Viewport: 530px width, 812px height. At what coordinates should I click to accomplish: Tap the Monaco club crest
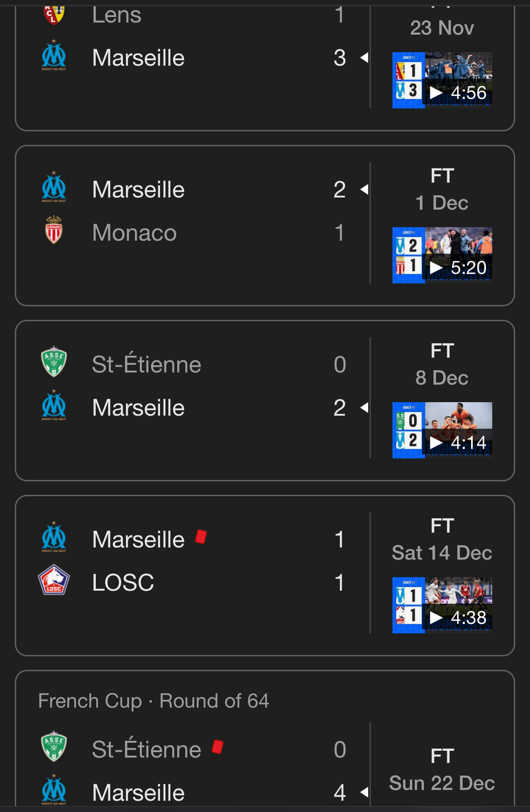click(x=54, y=230)
